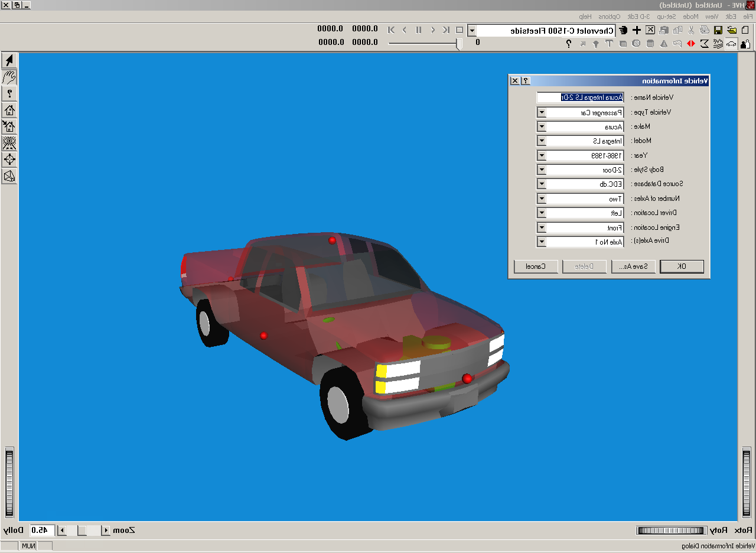
Task: Click the Save floppy disk icon
Action: pos(718,30)
